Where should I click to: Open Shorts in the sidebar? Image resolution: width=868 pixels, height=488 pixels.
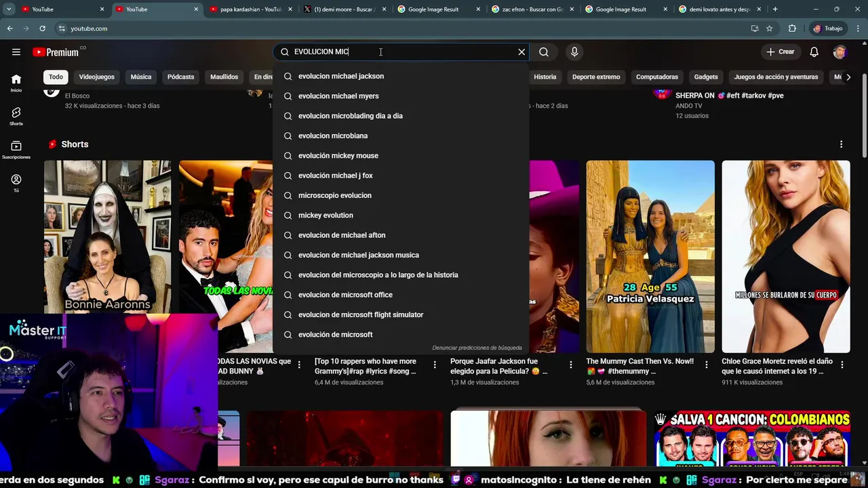16,117
